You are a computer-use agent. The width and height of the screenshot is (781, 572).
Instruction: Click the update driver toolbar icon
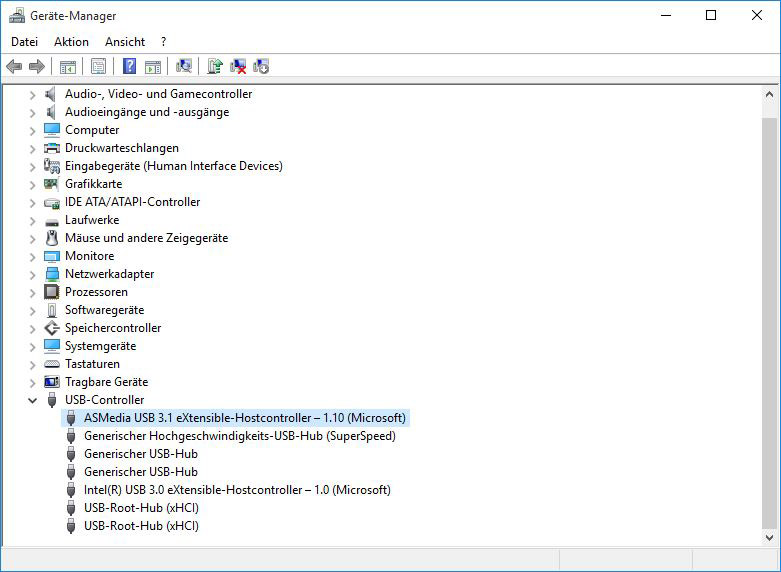click(x=214, y=66)
